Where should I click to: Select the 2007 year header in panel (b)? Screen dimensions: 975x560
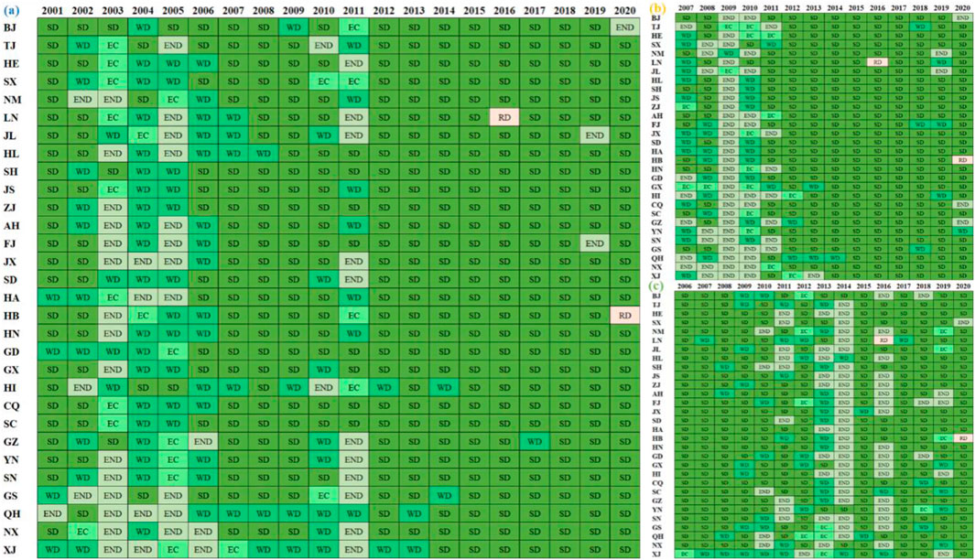coord(686,8)
